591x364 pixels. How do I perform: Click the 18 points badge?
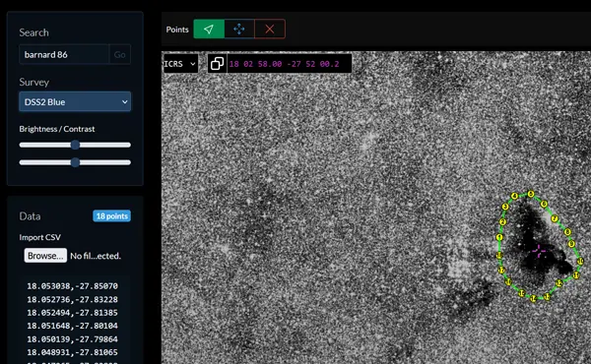click(x=111, y=216)
